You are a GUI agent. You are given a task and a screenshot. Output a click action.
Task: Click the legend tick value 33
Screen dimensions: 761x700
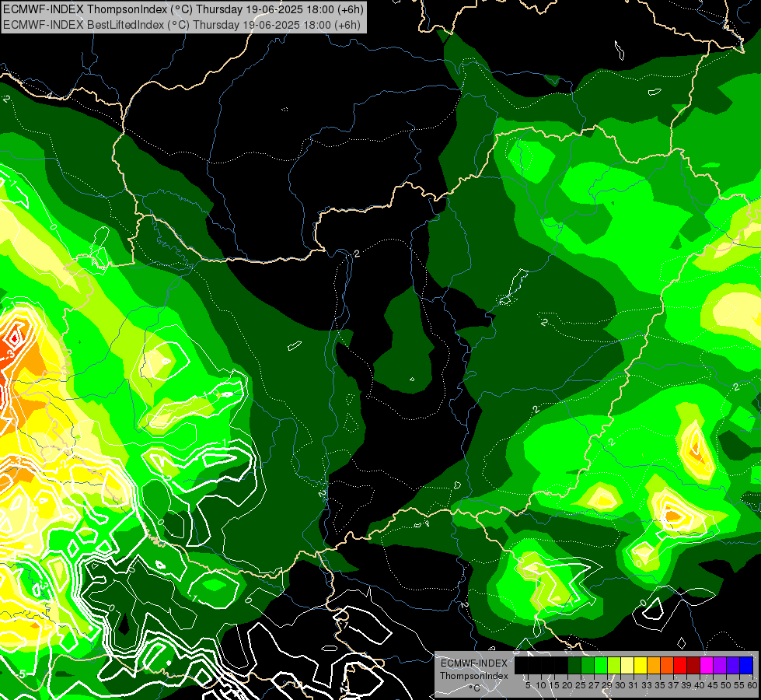coord(647,685)
